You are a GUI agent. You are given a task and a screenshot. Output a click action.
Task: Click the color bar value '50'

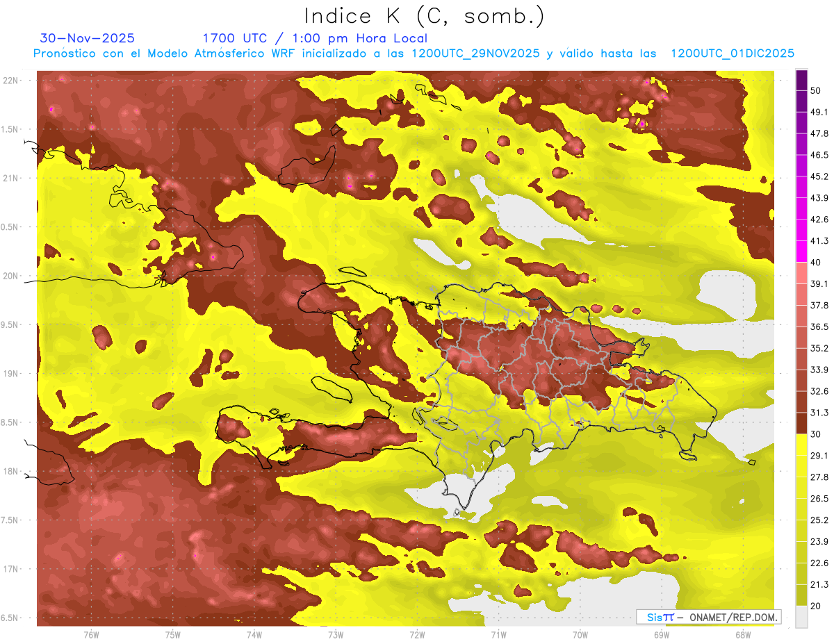tap(816, 91)
